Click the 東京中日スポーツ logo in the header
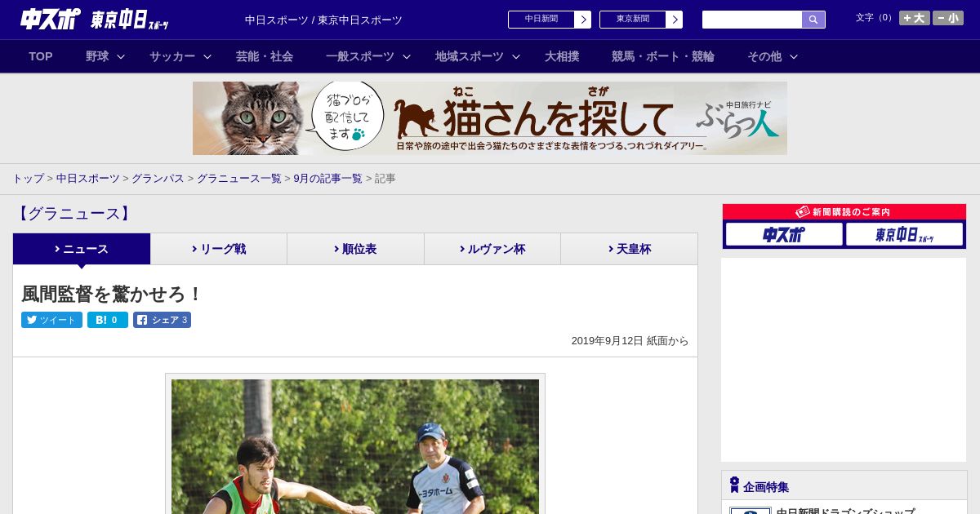The height and width of the screenshot is (514, 980). (x=129, y=20)
